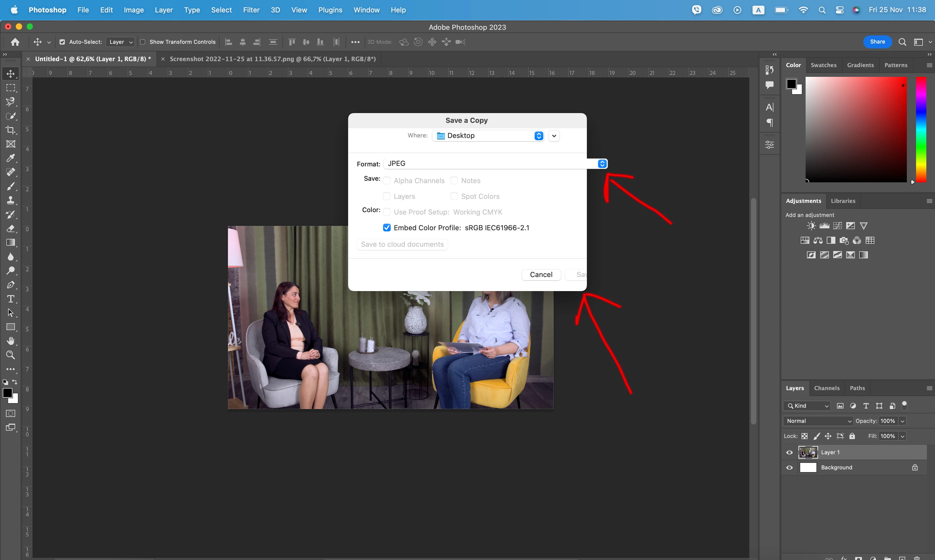935x560 pixels.
Task: Select the Rectangular Marquee tool
Action: (11, 88)
